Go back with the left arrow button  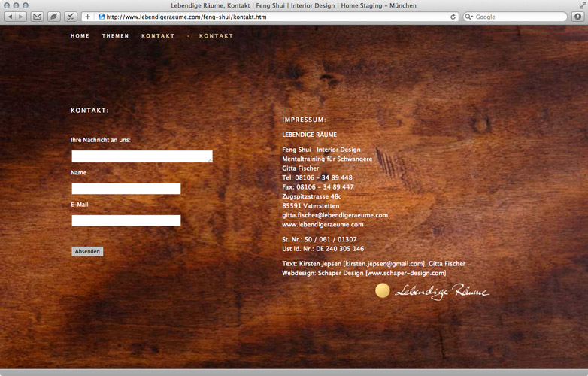[10, 17]
